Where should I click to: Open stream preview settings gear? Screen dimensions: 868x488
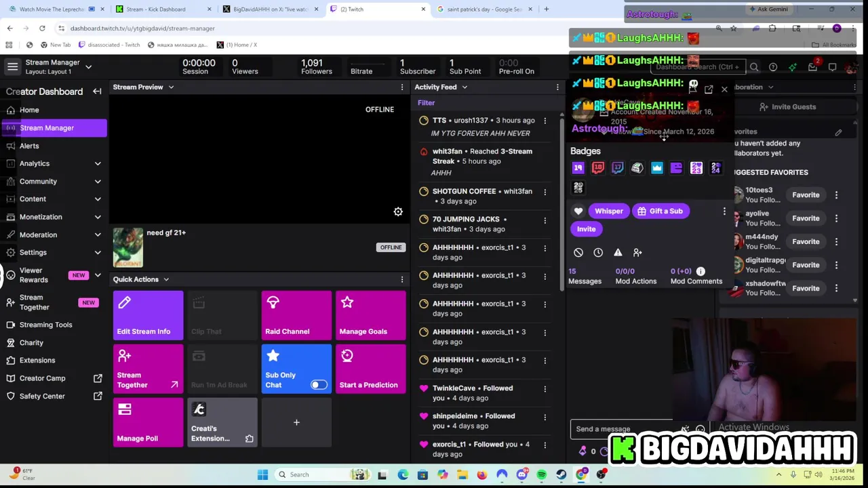click(x=398, y=212)
